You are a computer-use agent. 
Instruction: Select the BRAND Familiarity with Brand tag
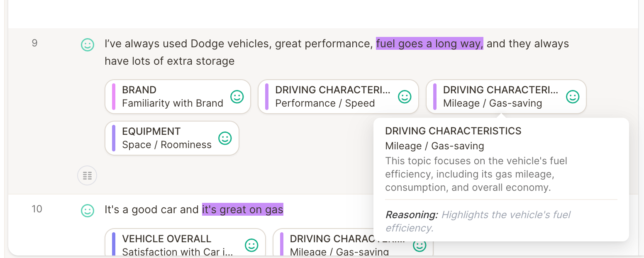pos(178,97)
